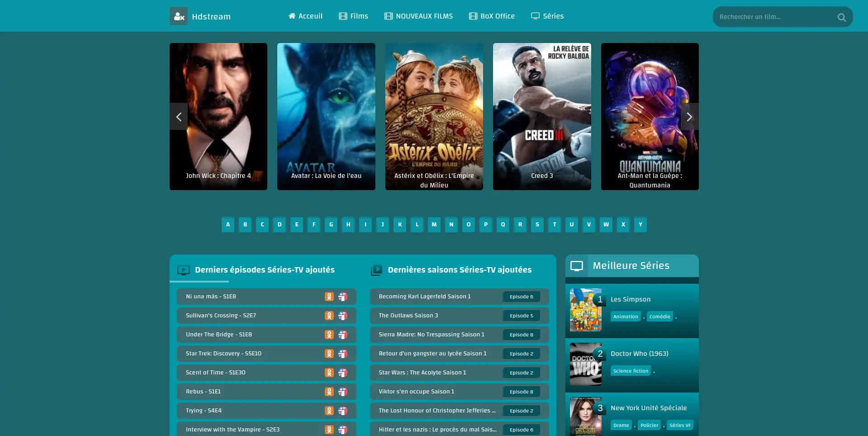Viewport: 868px width, 436px height.
Task: Click the Hdstream logo icon
Action: (179, 16)
